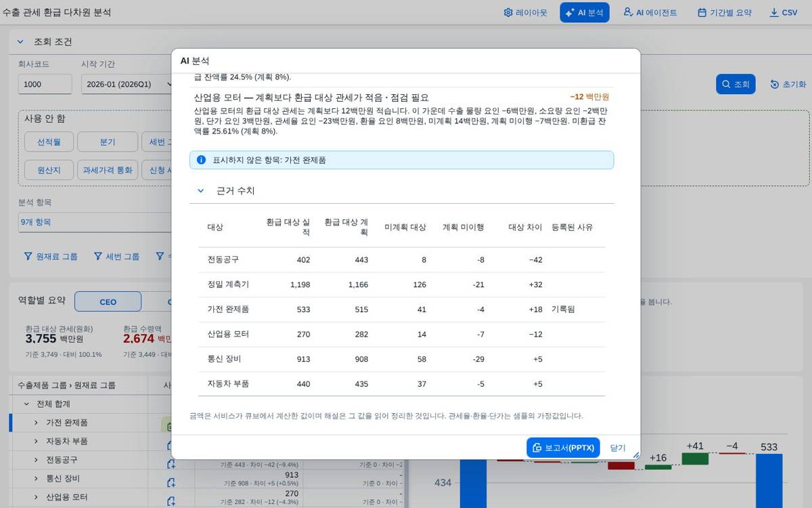Viewport: 812px width, 508px height.
Task: Open the 원재료 그룹 filter
Action: (x=51, y=256)
